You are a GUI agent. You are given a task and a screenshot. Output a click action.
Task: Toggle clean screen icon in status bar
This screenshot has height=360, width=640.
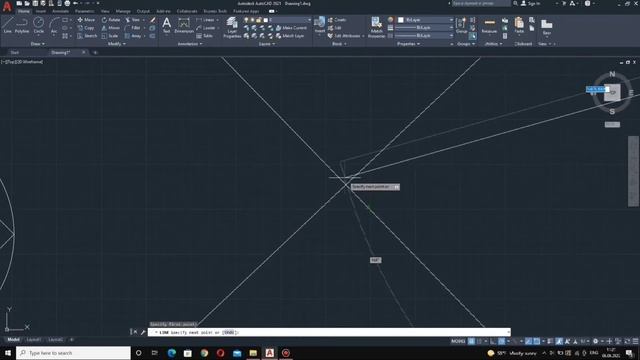[x=627, y=341]
